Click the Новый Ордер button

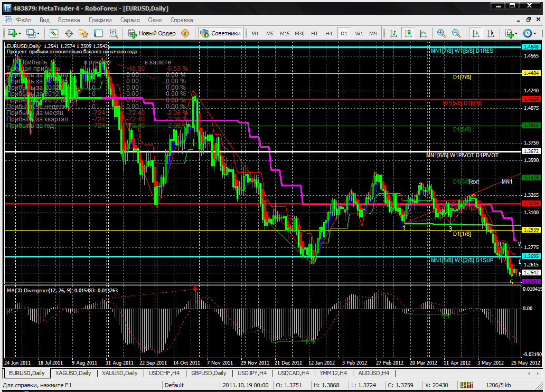(x=152, y=33)
